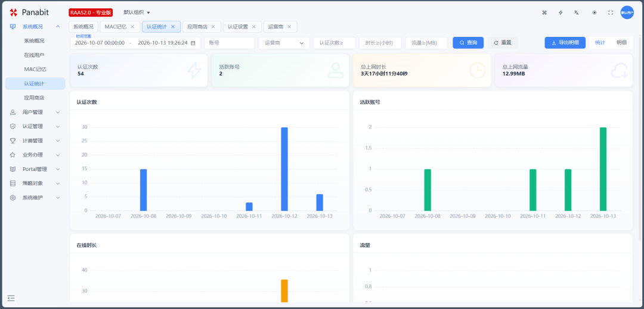This screenshot has width=644, height=309.
Task: Close the 认证统计 tab
Action: click(x=173, y=27)
